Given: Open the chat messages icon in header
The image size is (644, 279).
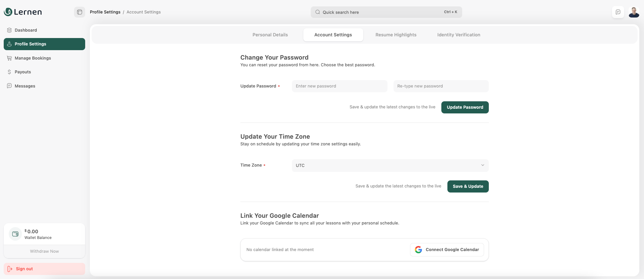Looking at the screenshot, I should tap(618, 12).
